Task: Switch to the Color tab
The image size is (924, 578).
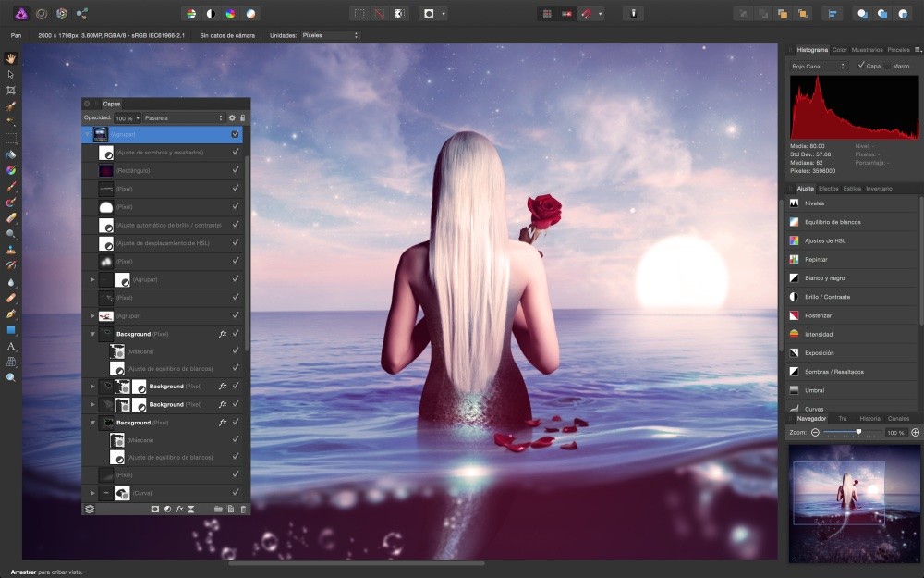Action: [839, 50]
